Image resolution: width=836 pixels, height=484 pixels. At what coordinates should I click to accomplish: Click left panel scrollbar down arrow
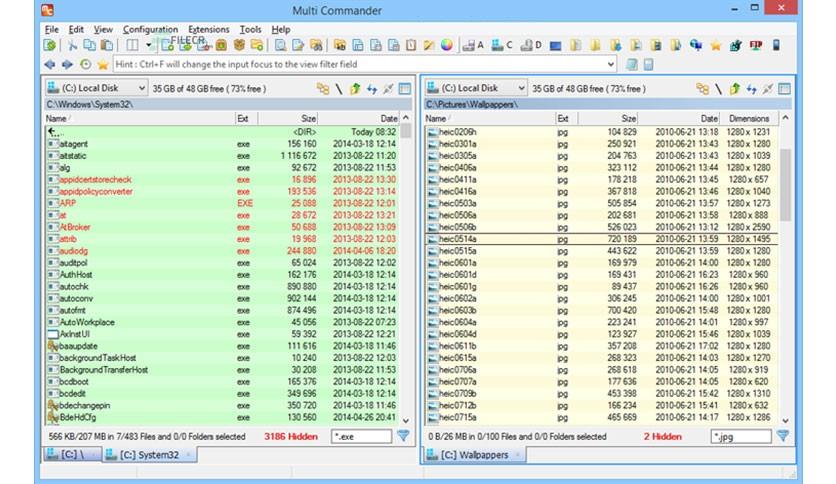pyautogui.click(x=406, y=420)
